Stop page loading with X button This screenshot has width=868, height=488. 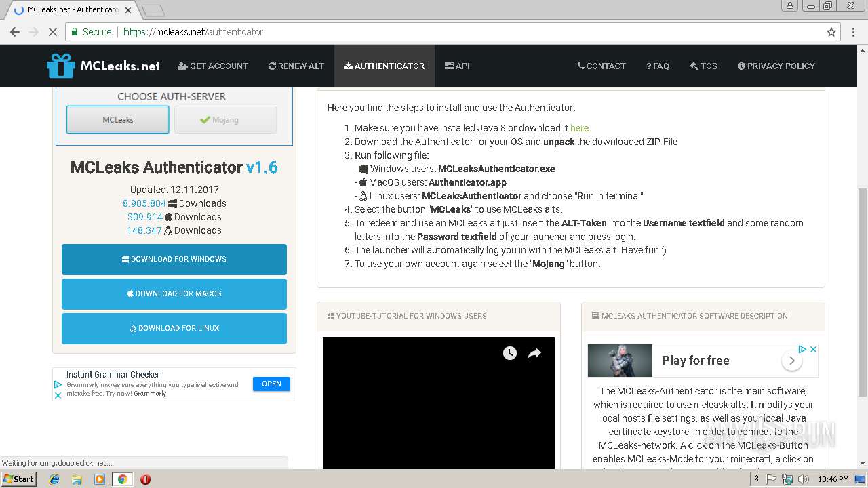point(52,32)
